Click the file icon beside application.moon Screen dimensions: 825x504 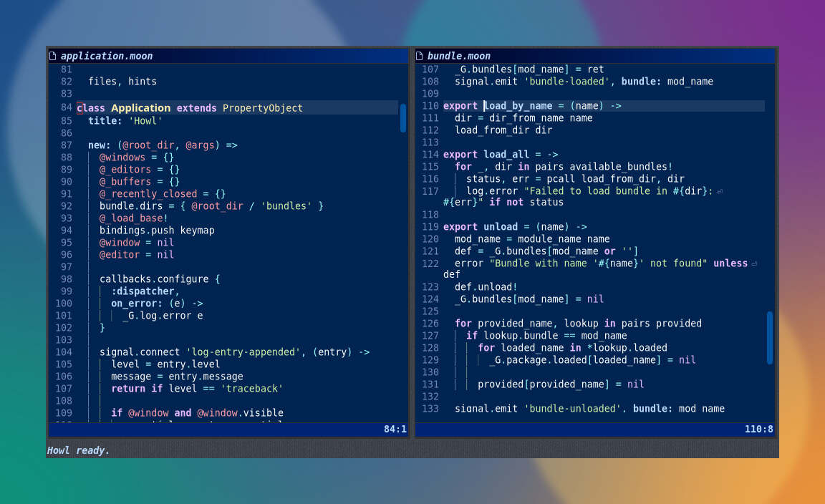[x=52, y=56]
